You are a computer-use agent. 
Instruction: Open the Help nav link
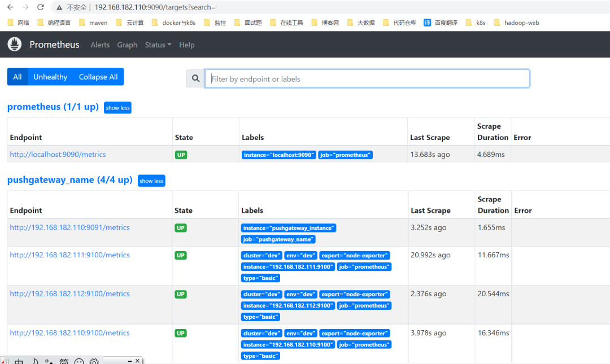187,45
